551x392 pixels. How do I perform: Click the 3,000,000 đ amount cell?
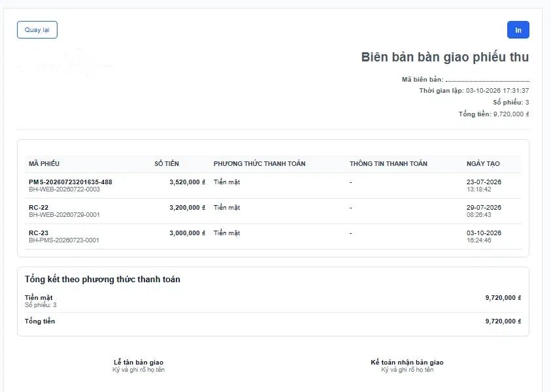coord(188,233)
